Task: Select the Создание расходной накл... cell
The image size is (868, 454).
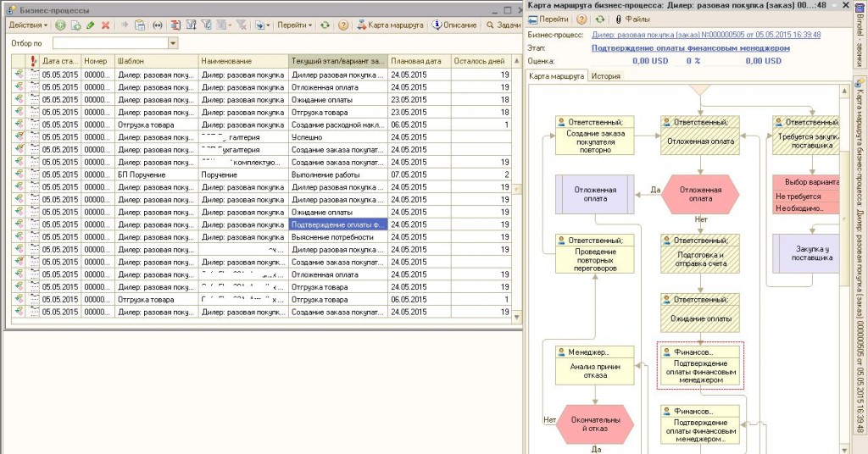Action: 337,125
